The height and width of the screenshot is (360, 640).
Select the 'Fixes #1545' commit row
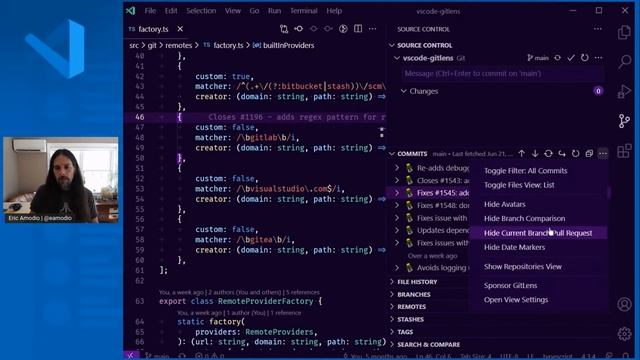click(x=428, y=193)
